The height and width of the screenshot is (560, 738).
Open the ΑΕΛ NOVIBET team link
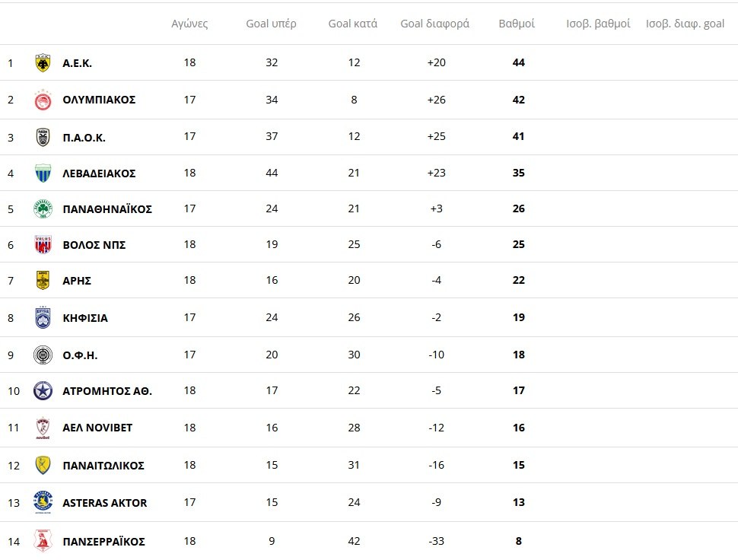[x=97, y=428]
